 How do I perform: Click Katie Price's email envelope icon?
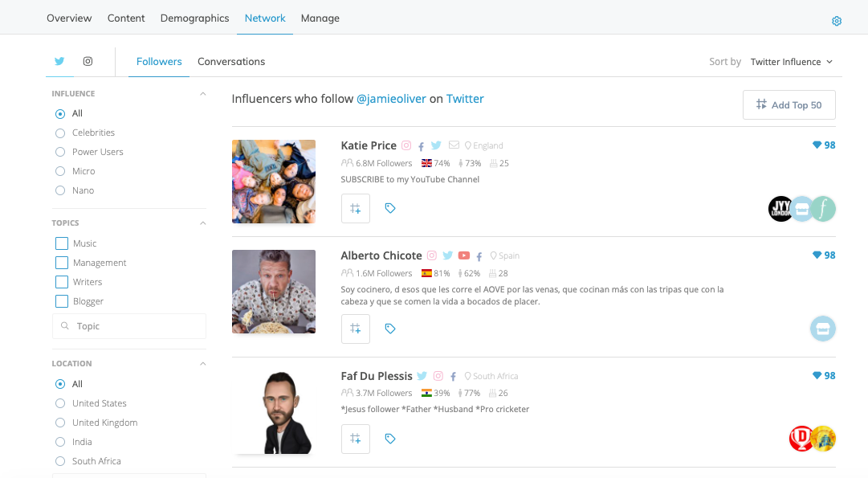(x=454, y=145)
